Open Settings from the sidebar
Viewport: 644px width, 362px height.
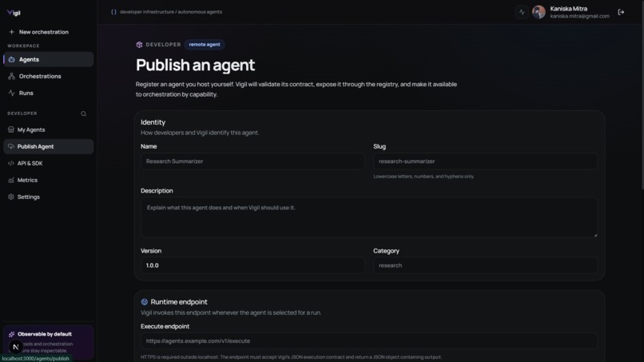point(49,197)
